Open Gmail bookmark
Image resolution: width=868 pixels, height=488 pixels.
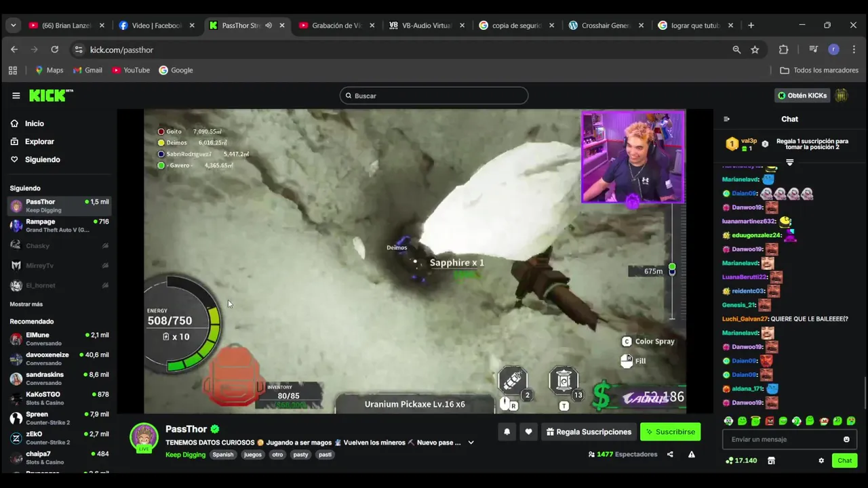pyautogui.click(x=87, y=70)
